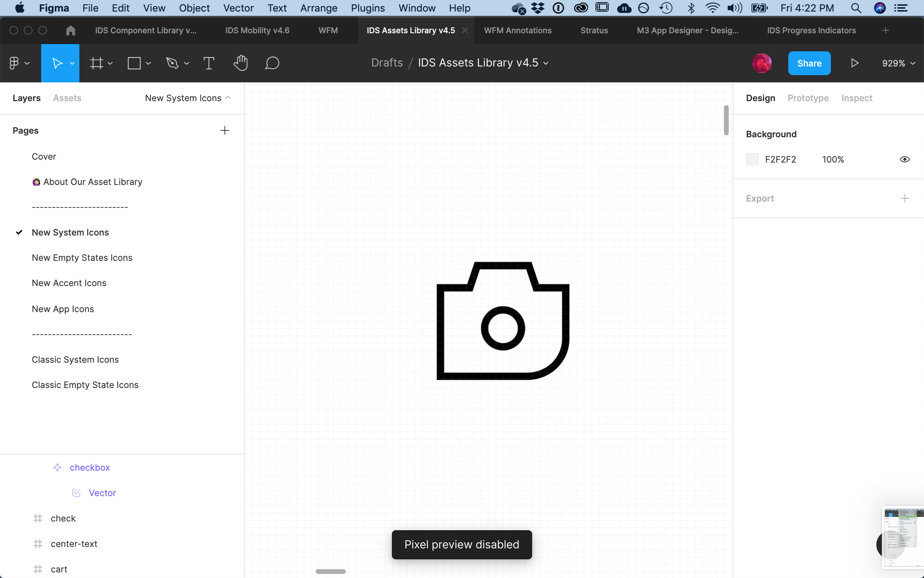
Task: Click the Bluetooth menu bar icon
Action: pos(691,8)
